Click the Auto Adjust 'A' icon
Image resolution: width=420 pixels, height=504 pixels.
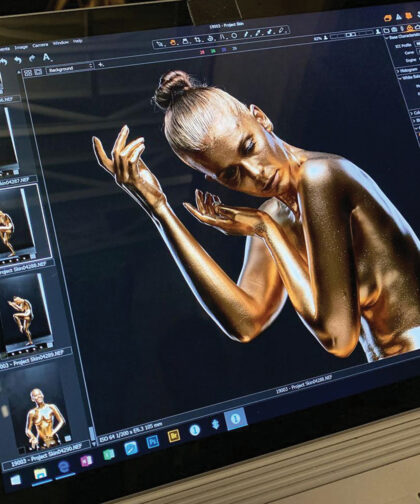47,57
